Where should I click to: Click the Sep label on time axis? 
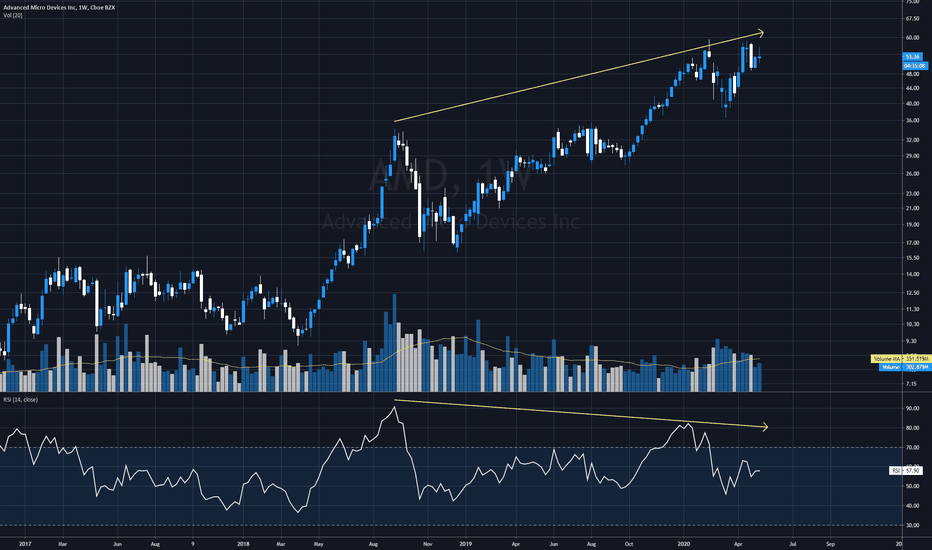pyautogui.click(x=830, y=544)
